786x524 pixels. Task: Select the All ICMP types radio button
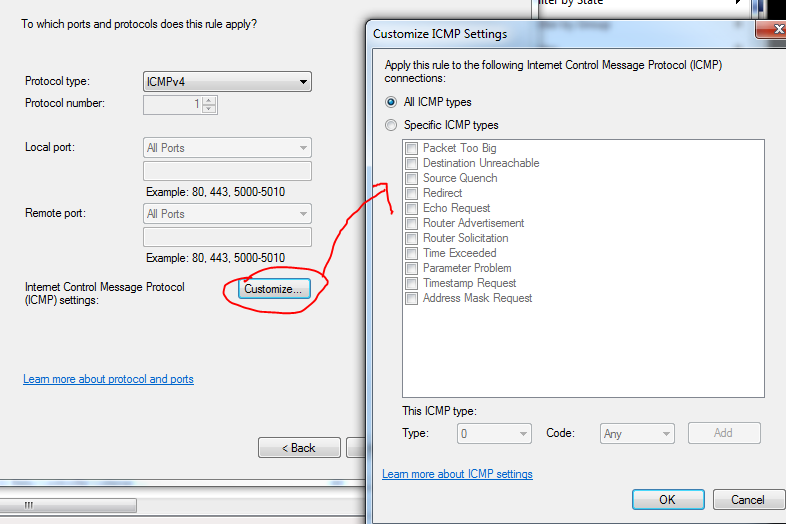(x=391, y=102)
